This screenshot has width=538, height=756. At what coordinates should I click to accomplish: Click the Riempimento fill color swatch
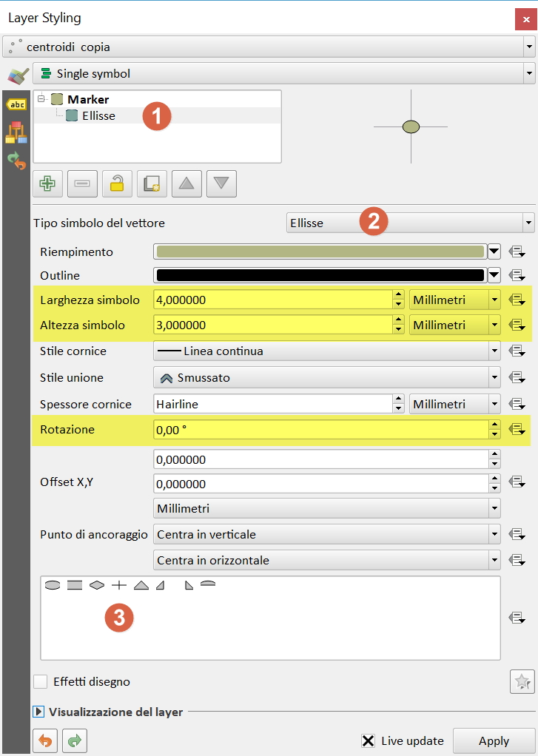point(320,252)
